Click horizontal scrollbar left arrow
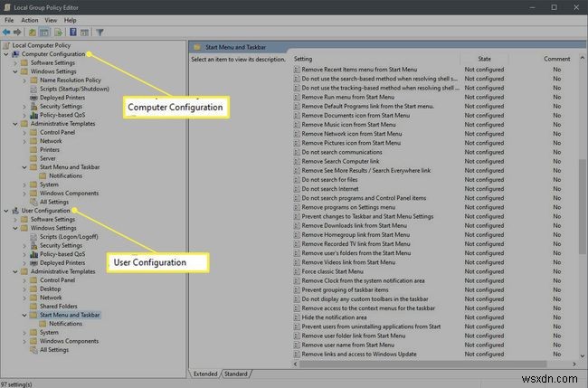This screenshot has height=388, width=588. click(x=296, y=364)
